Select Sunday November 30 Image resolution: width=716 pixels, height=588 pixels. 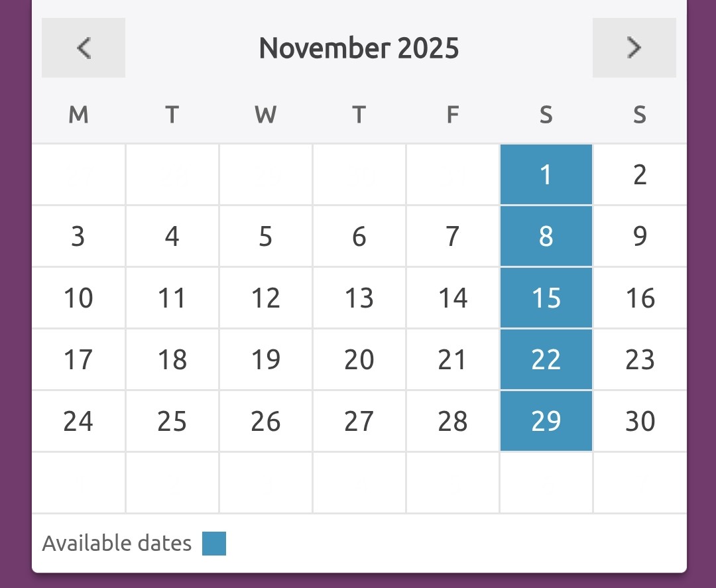pyautogui.click(x=640, y=422)
